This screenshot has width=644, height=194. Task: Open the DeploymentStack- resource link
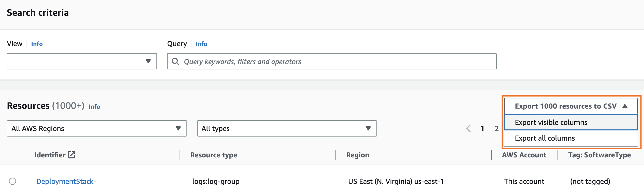[x=66, y=181]
